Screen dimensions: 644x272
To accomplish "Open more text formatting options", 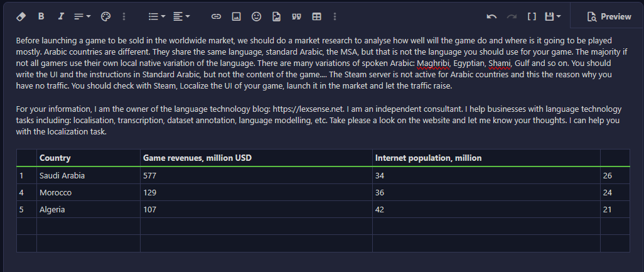I will [x=124, y=16].
